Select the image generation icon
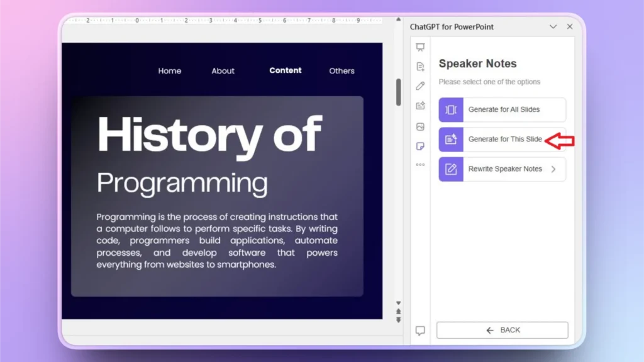 pos(420,126)
